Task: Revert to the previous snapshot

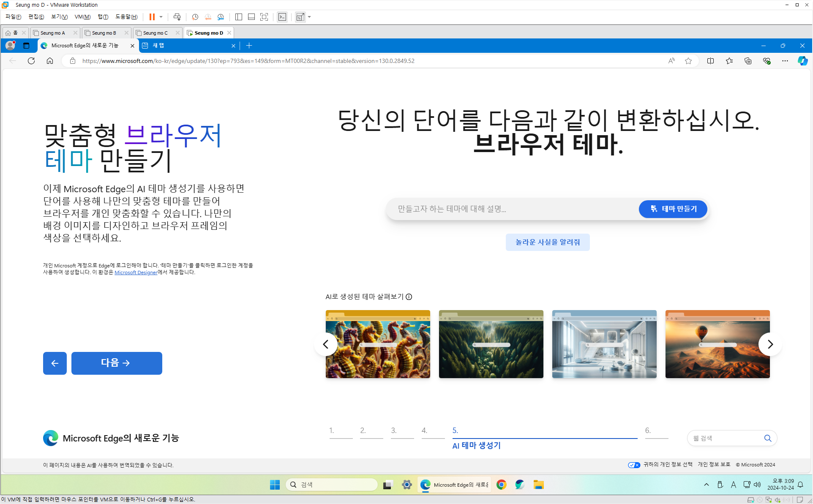Action: 208,17
